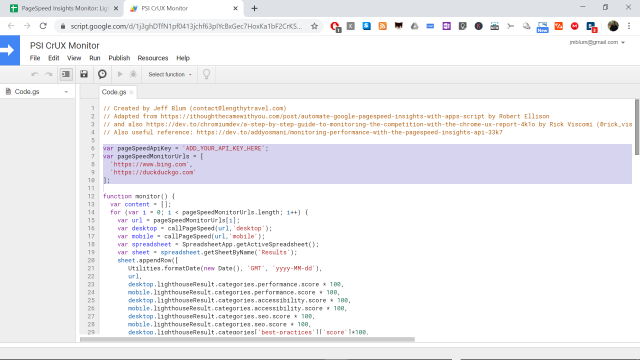Image resolution: width=640 pixels, height=360 pixels.
Task: Expand the Code.gs file options arrow in sidebar
Action: click(66, 92)
